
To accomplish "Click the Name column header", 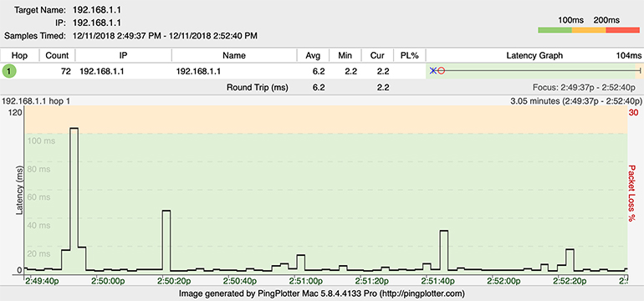I will pos(234,55).
